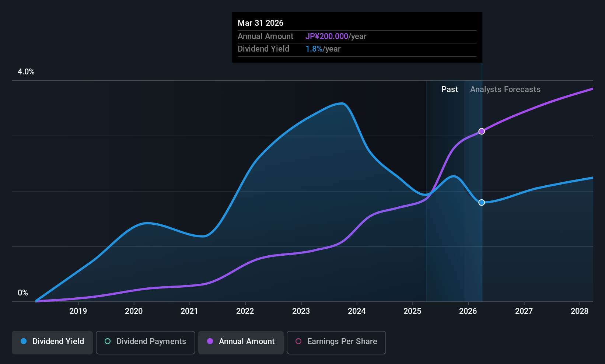Toggle the Dividend Yield legend series

pyautogui.click(x=52, y=342)
